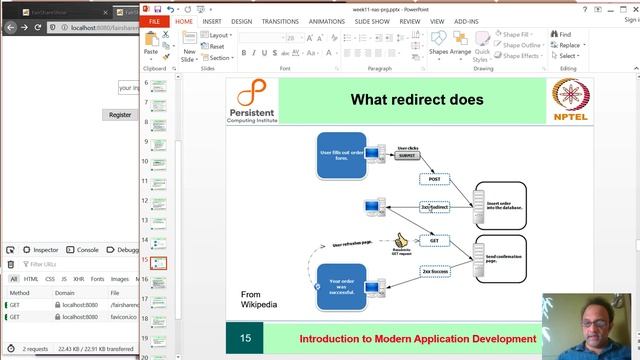640x360 pixels.
Task: Switch to the VIEW ribbon tab
Action: click(437, 22)
